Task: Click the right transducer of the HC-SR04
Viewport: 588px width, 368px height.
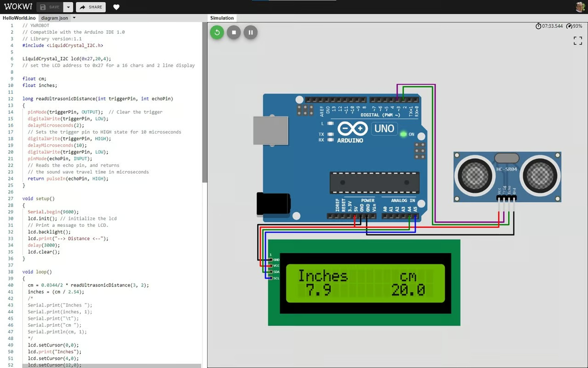Action: coord(541,177)
